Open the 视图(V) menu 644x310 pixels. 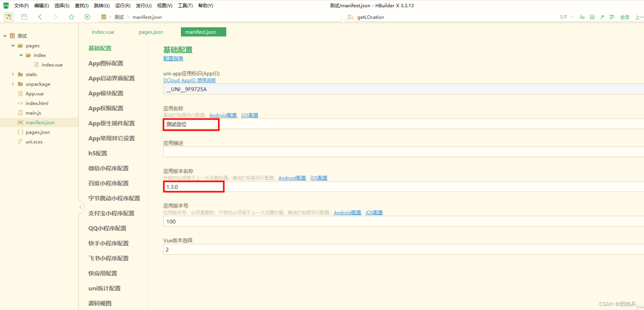(x=165, y=5)
